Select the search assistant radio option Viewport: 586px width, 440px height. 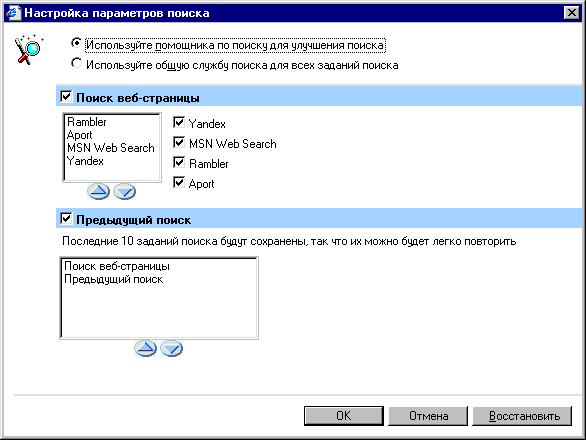[x=76, y=43]
